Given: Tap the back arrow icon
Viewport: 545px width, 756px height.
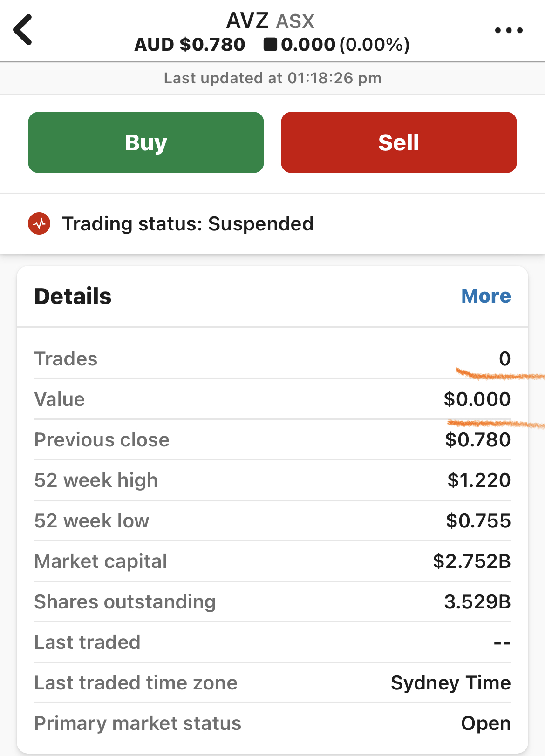Looking at the screenshot, I should click(22, 30).
